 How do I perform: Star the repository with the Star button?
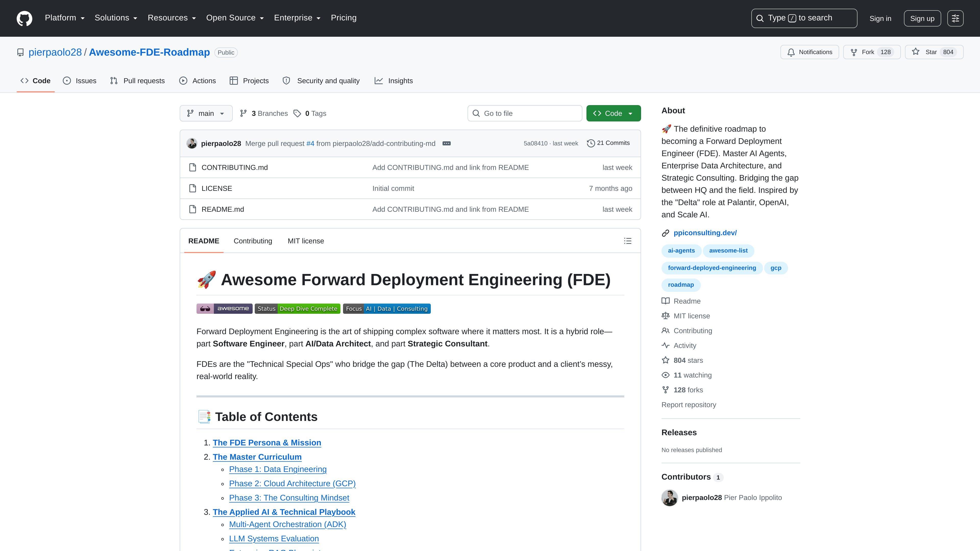pos(934,52)
